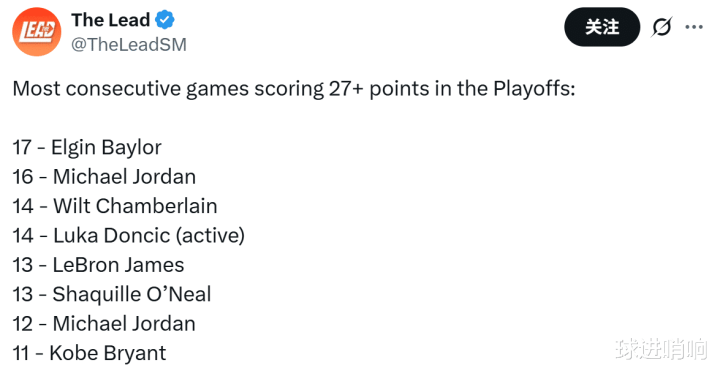Click the 17 - Elgin Baylor line
The image size is (720, 376).
(x=87, y=148)
